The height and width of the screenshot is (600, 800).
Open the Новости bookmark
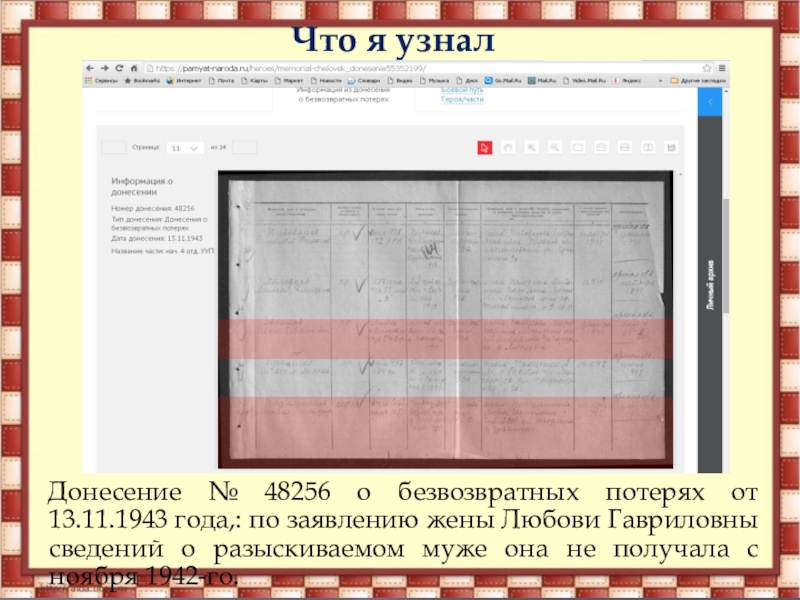click(x=326, y=81)
